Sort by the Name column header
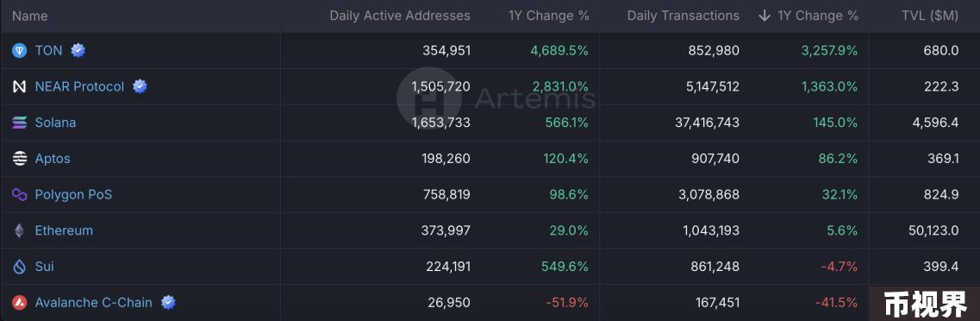Image resolution: width=980 pixels, height=321 pixels. click(29, 16)
